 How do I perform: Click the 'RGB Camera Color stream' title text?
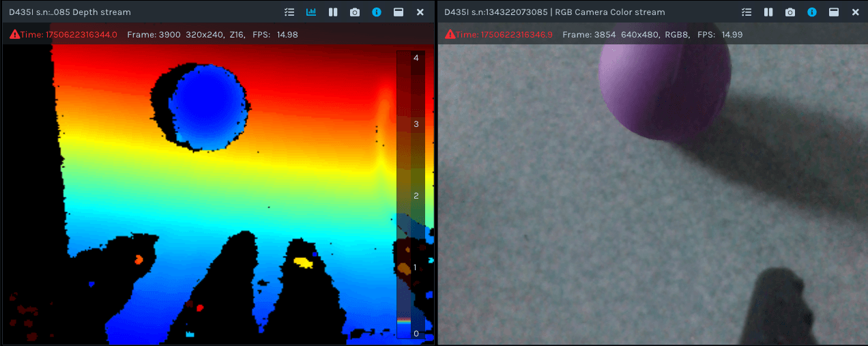[x=611, y=12]
